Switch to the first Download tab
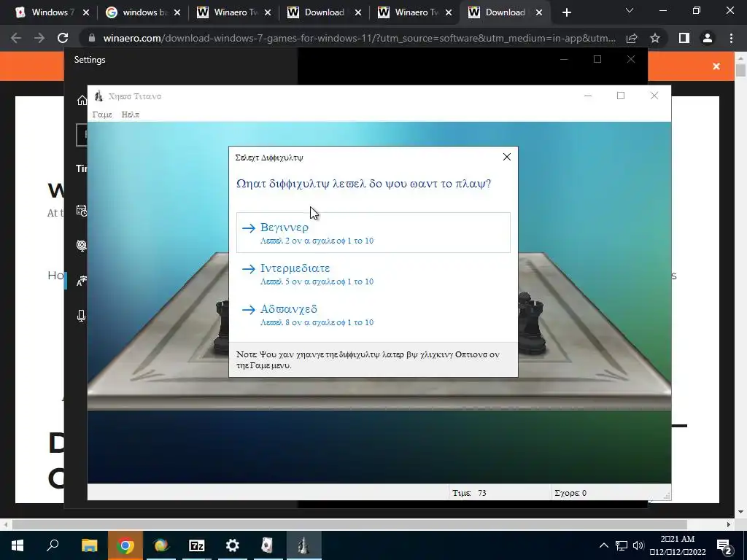The image size is (747, 560). [324, 12]
